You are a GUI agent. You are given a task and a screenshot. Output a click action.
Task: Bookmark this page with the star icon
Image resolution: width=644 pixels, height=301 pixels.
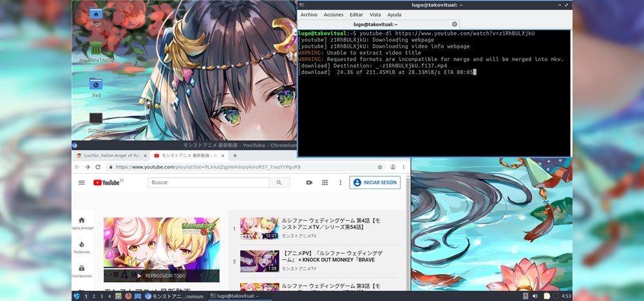(x=380, y=167)
